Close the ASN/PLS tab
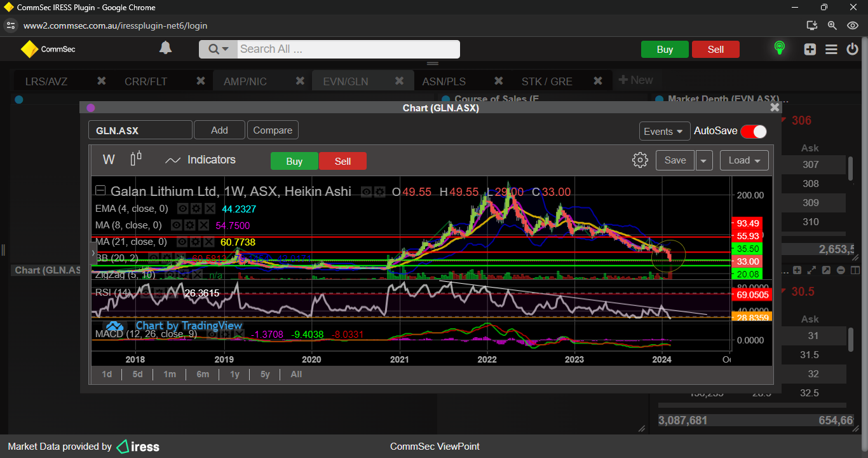The image size is (868, 458). pyautogui.click(x=499, y=81)
